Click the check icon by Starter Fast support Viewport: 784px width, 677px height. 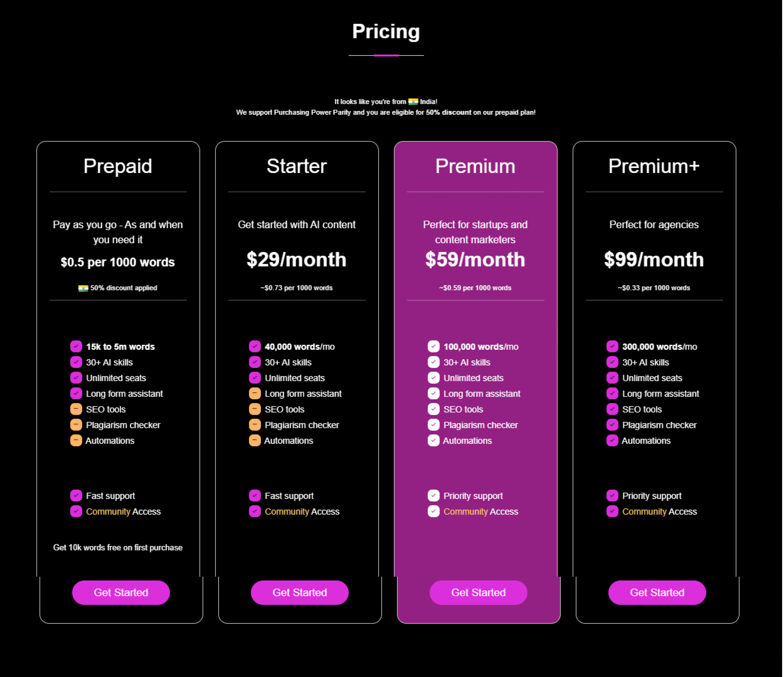coord(255,496)
